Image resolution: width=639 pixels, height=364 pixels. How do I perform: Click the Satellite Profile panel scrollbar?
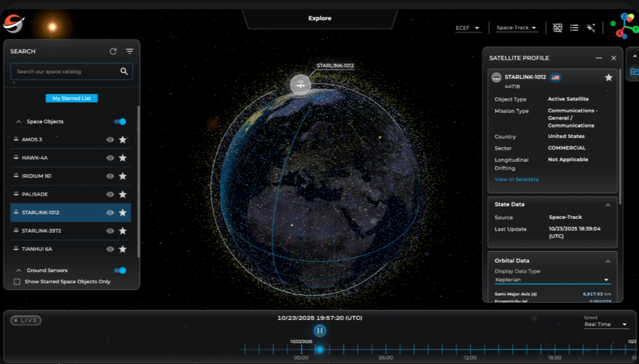click(x=620, y=137)
